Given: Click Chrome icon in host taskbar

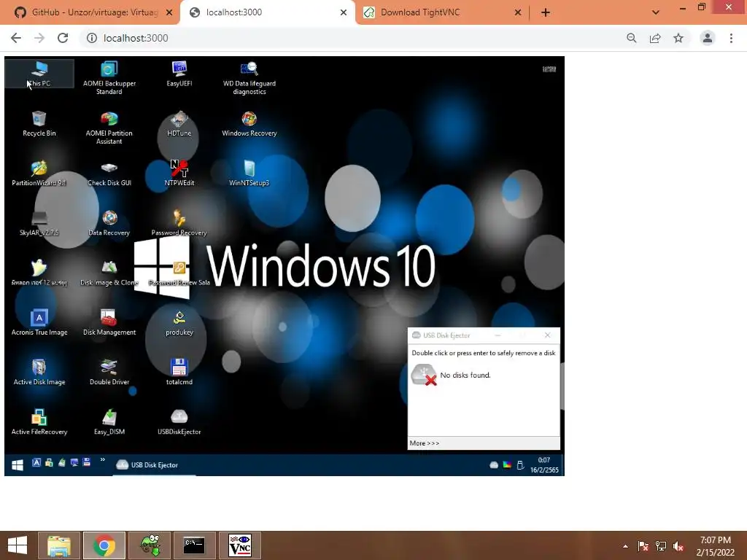Looking at the screenshot, I should (x=104, y=545).
